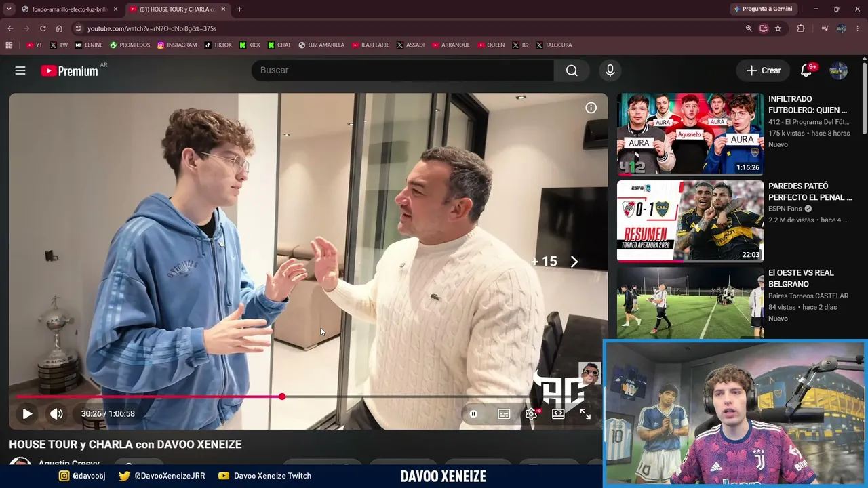Click the address bar URL

tap(152, 28)
